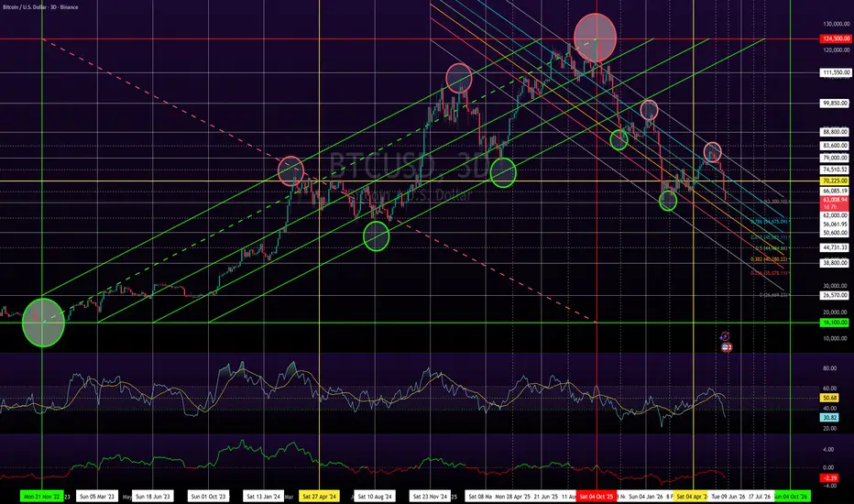This screenshot has height=504, width=854.
Task: Click the 88,800.00 price label
Action: tap(836, 132)
